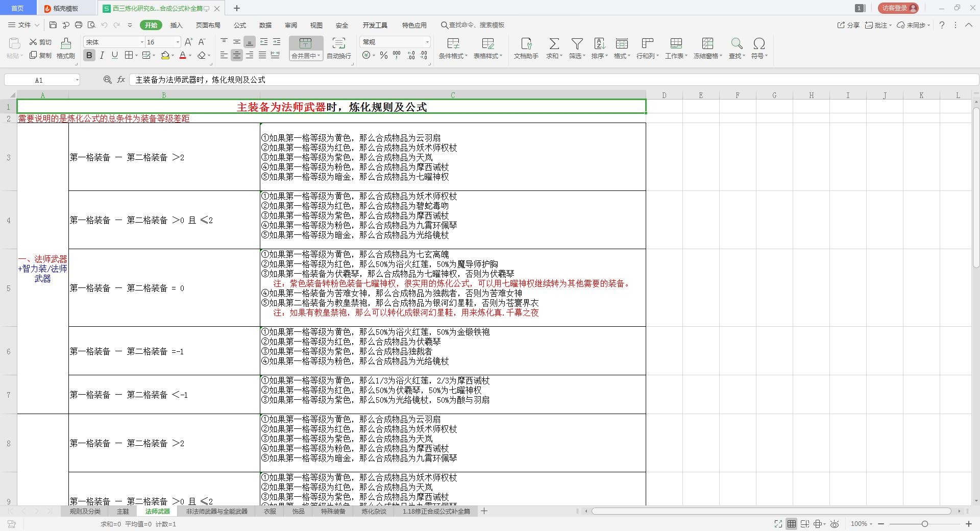Open the File (文件) menu
Screen dimensions: 980x531
[24, 25]
